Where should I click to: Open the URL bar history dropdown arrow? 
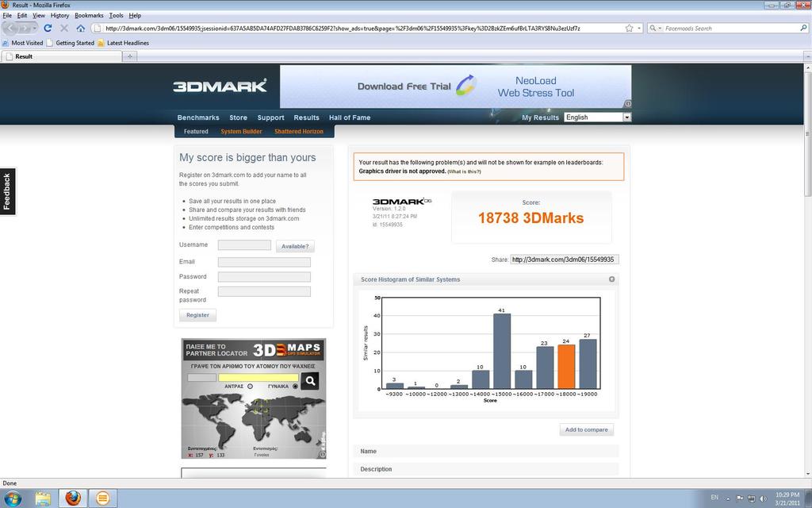point(639,28)
